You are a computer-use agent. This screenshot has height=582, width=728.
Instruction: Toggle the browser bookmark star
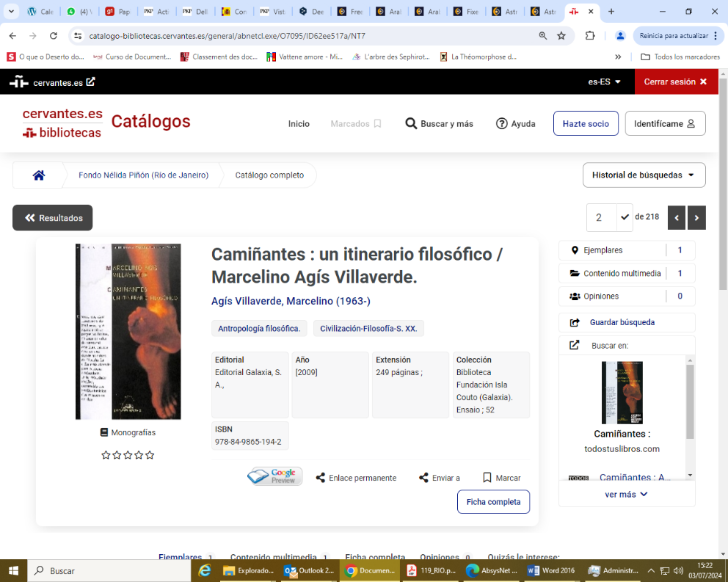pyautogui.click(x=561, y=34)
